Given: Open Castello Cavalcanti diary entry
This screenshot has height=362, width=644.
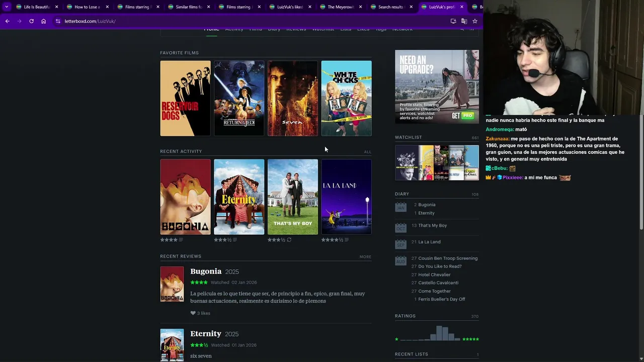Looking at the screenshot, I should [438, 283].
